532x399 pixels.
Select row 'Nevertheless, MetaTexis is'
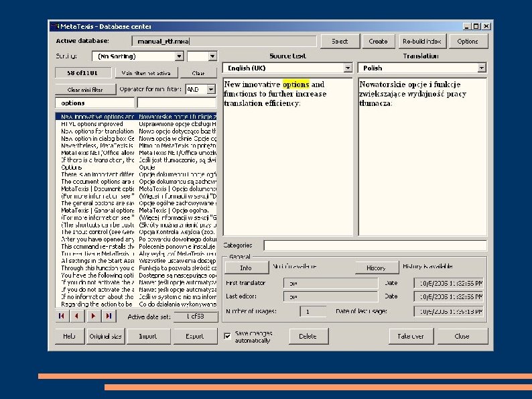click(136, 146)
